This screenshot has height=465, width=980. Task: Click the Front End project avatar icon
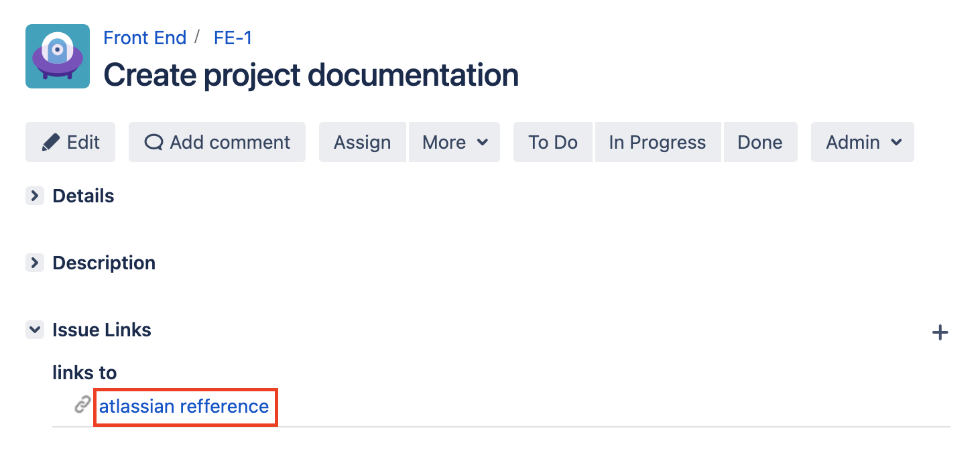point(58,56)
